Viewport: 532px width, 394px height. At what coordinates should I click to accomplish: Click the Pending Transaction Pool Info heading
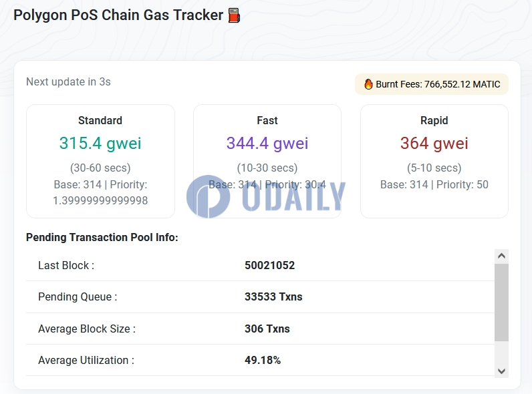[102, 237]
